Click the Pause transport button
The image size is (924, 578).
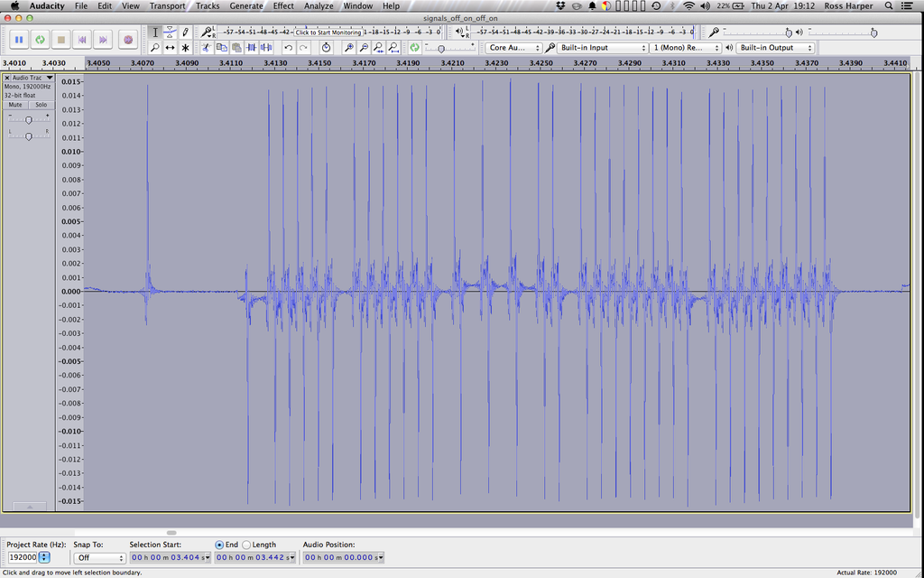[19, 40]
